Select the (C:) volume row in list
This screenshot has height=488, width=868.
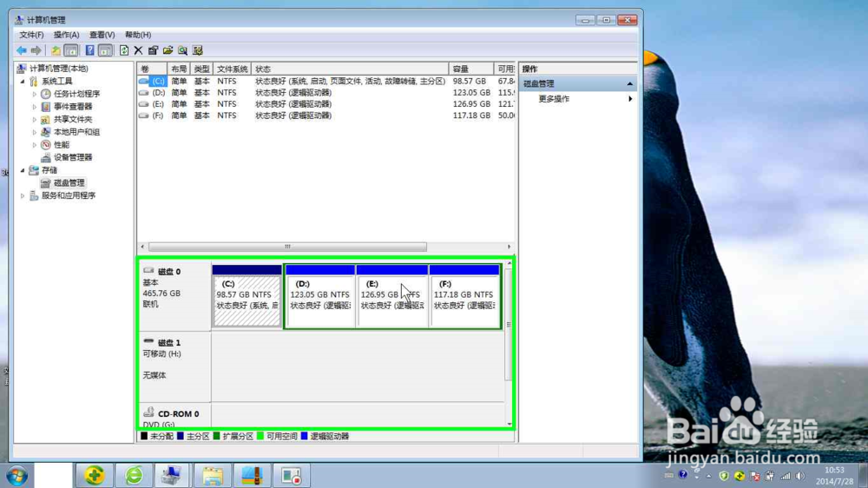pyautogui.click(x=326, y=82)
